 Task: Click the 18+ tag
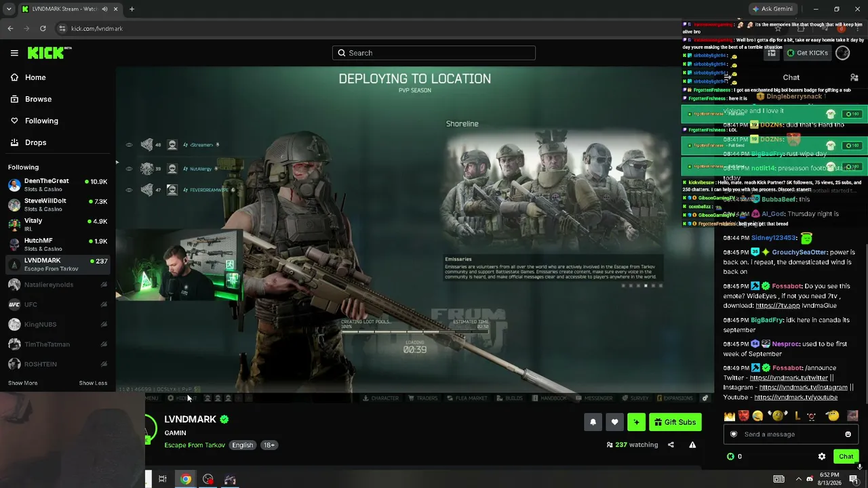(x=269, y=445)
